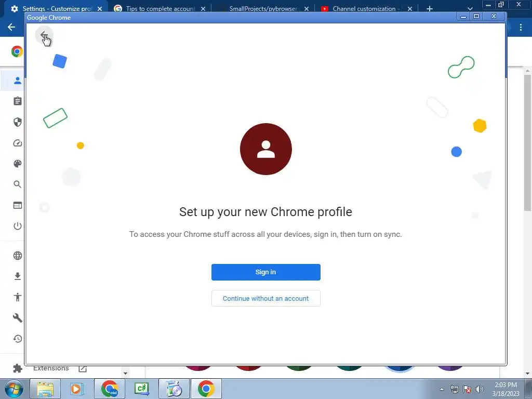Click the Chrome logo in settings header
Screen dimensions: 532x399
[17, 51]
